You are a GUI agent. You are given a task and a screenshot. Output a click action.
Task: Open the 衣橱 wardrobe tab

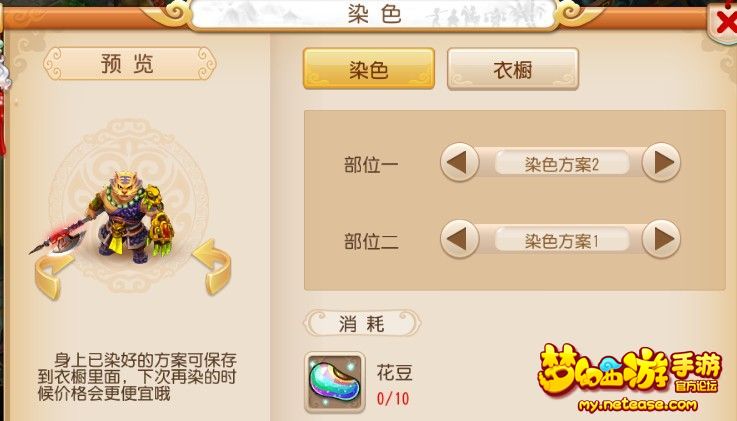pos(513,69)
